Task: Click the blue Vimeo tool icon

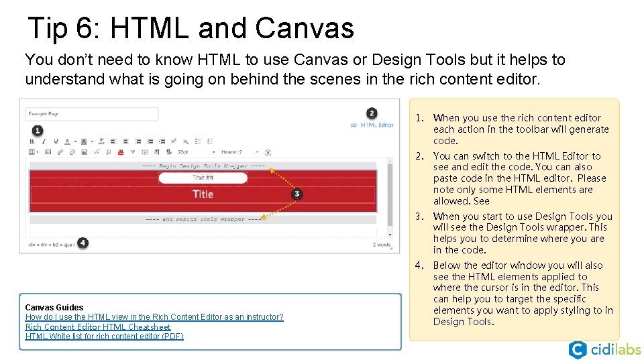Action: pyautogui.click(x=133, y=152)
